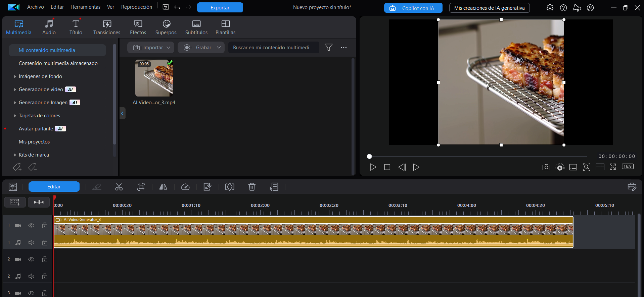Expand the preview to fullscreen

[x=613, y=167]
